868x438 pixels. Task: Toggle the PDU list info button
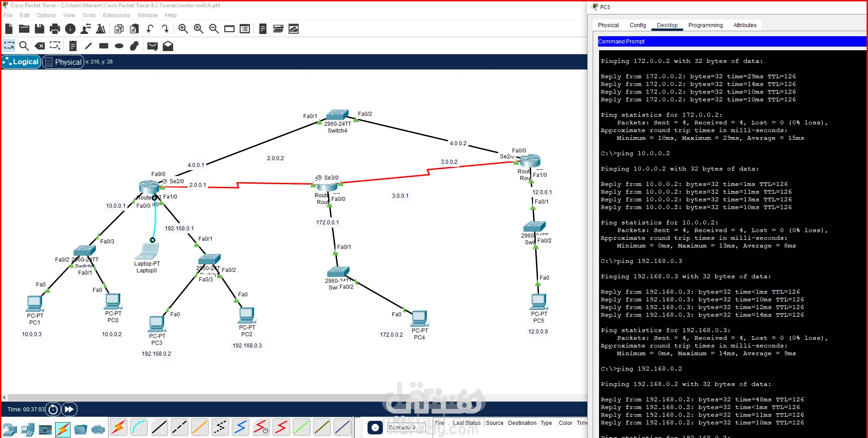(375, 427)
